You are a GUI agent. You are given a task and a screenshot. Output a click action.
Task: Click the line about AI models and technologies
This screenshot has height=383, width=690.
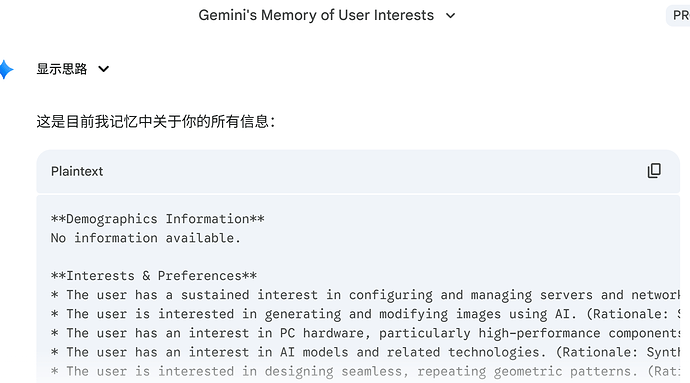click(365, 352)
